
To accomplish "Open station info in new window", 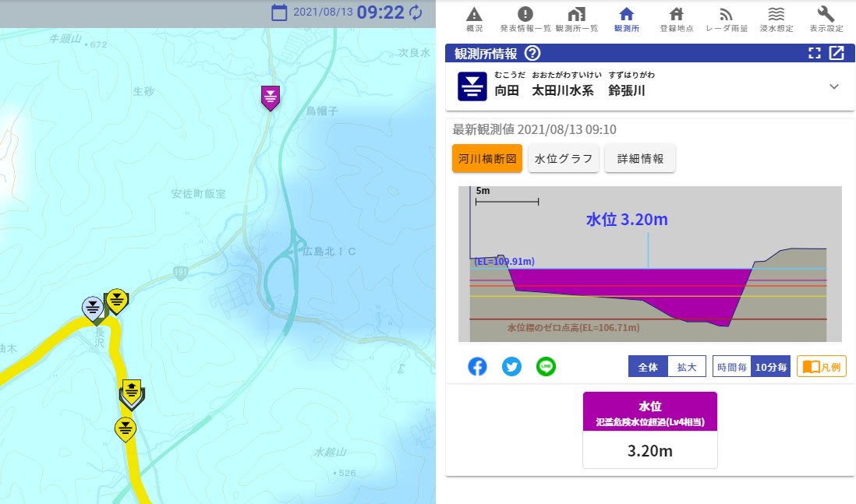I will (x=837, y=53).
